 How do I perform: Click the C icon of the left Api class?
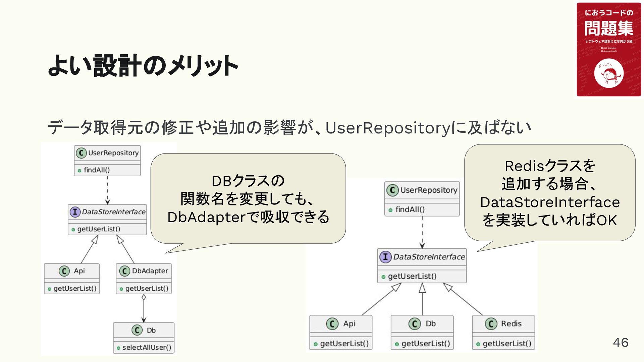pos(64,271)
